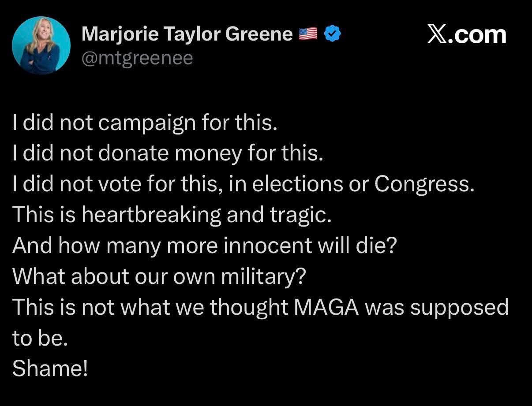Click the American flag emoji
This screenshot has width=532, height=406.
[308, 34]
